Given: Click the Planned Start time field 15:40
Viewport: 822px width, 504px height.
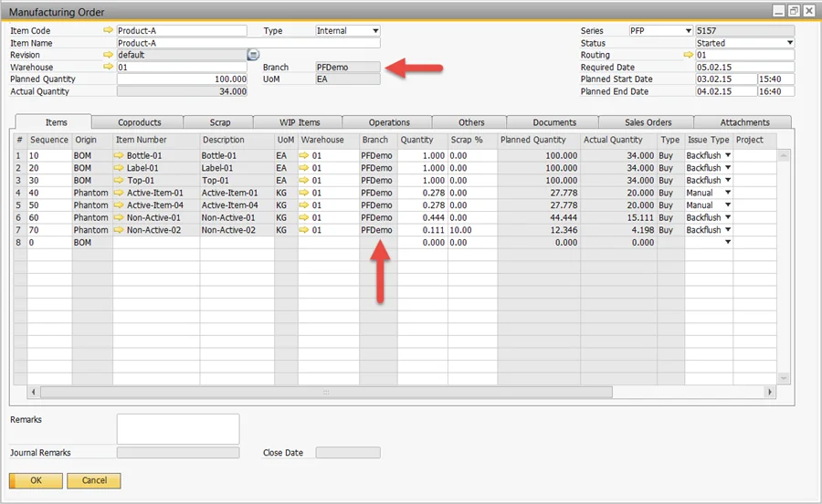Looking at the screenshot, I should pos(775,79).
